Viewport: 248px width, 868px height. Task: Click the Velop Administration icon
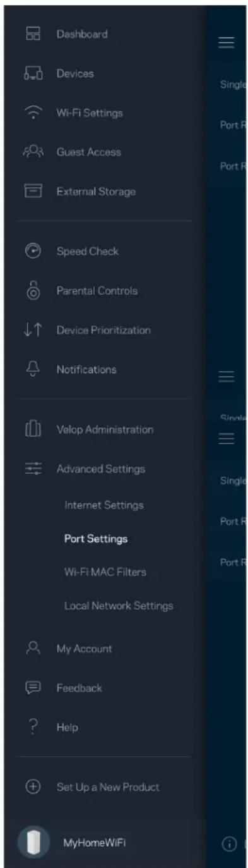point(32,430)
